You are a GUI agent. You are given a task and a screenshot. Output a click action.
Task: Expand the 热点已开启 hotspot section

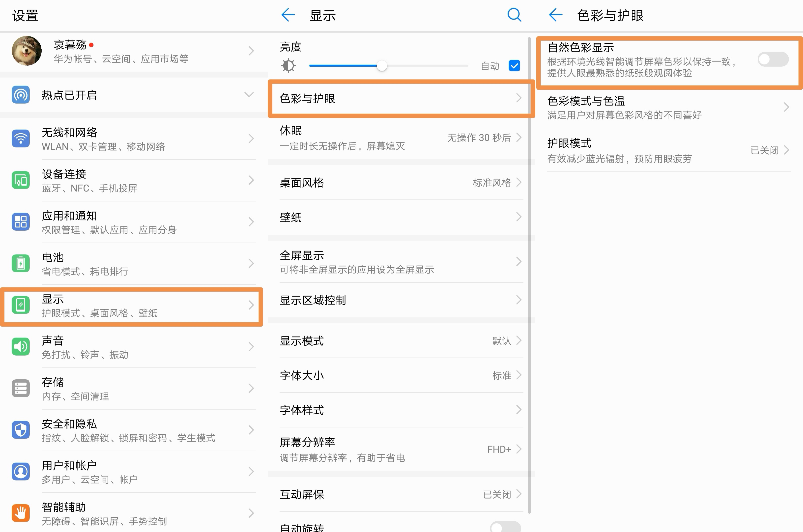tap(250, 95)
